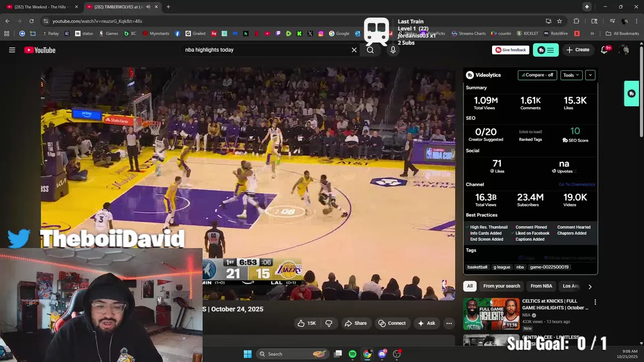This screenshot has width=644, height=362.
Task: Run search with the magnifier button
Action: [x=370, y=50]
